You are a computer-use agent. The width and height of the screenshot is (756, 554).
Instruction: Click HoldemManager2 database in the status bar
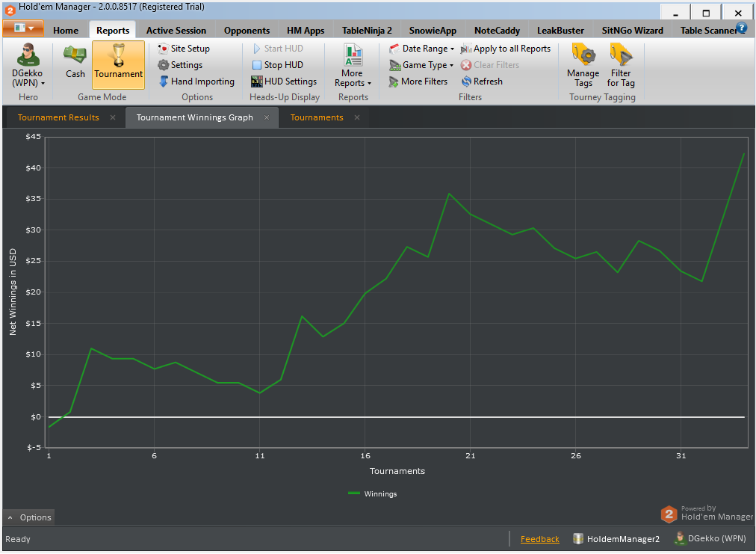(616, 539)
